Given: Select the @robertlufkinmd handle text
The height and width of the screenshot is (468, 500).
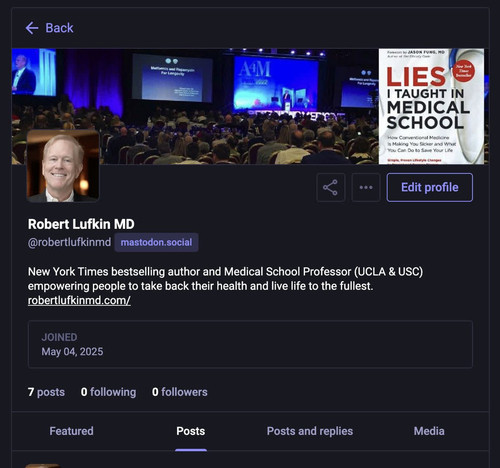Looking at the screenshot, I should click(x=69, y=242).
